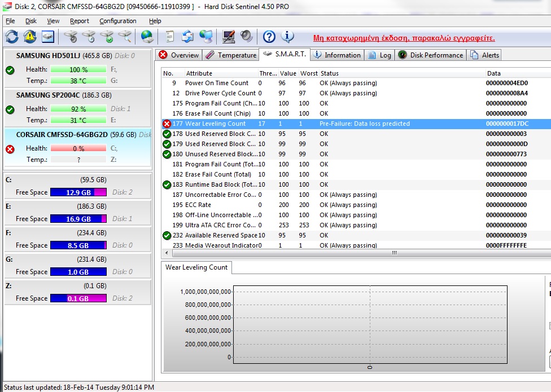Click the horizontal scrollbar under SMART table
551x392 pixels.
click(394, 253)
